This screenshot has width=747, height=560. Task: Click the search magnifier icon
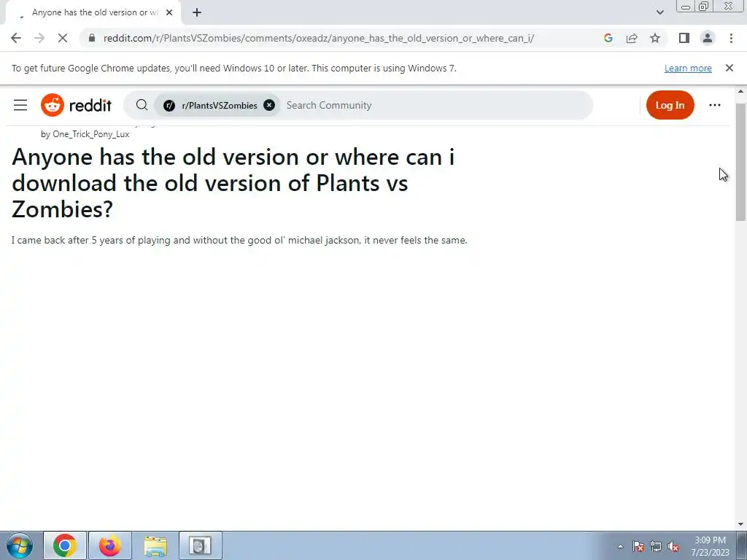142,105
